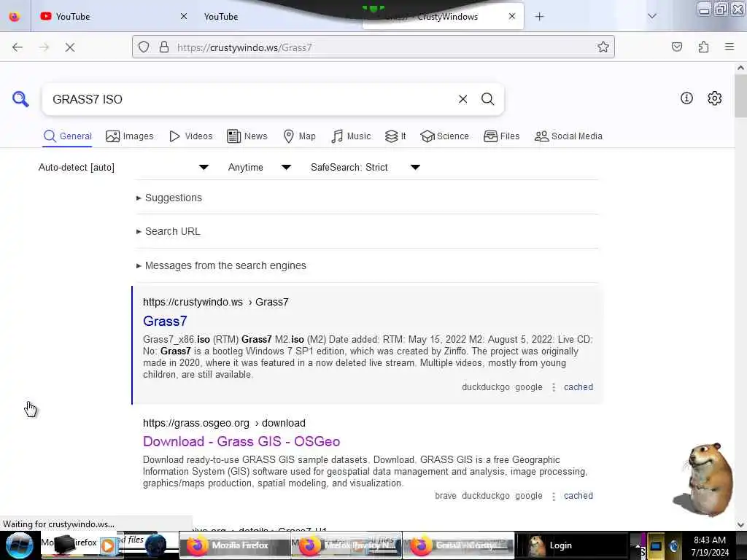The image size is (747, 560).
Task: List all tabs with the chevron
Action: tap(652, 16)
